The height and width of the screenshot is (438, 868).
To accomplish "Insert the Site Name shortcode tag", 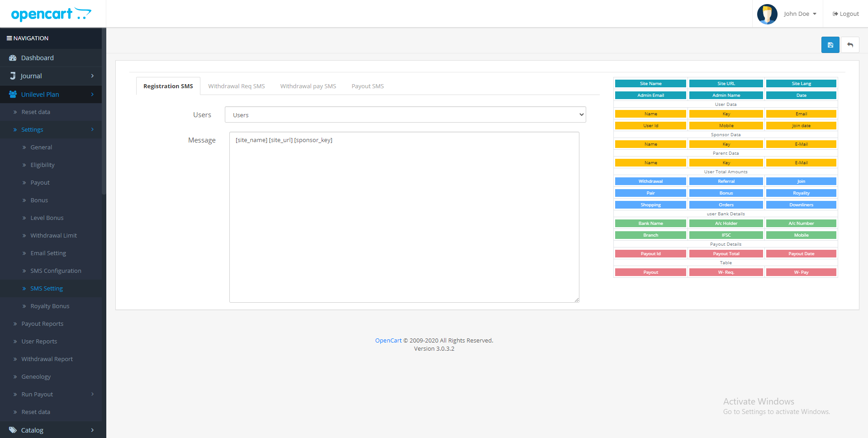I will pyautogui.click(x=650, y=84).
